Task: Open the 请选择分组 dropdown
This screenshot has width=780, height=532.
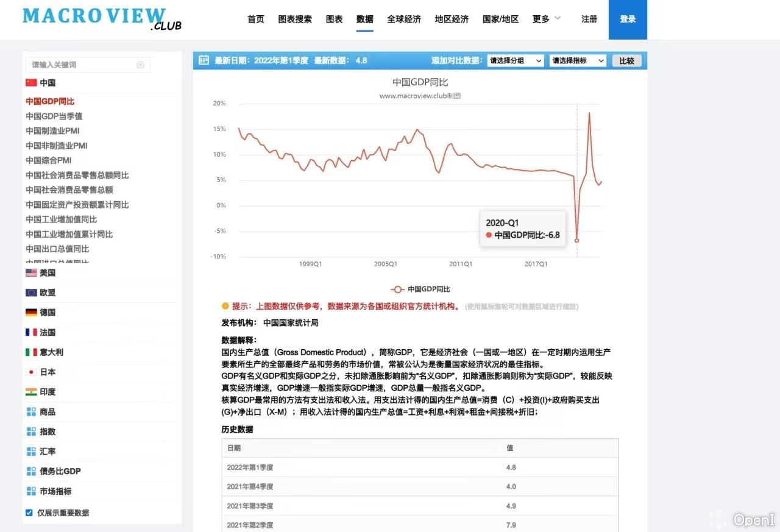Action: [515, 60]
